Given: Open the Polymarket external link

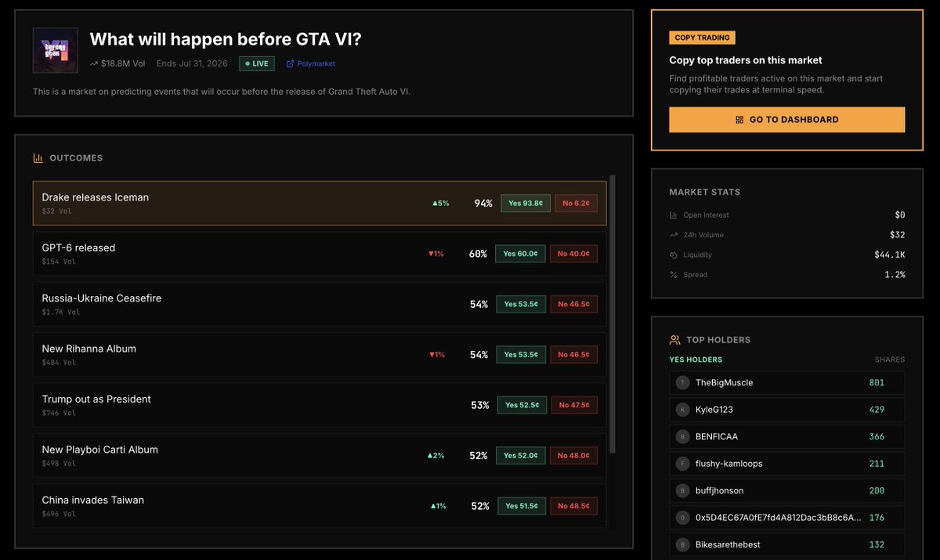Looking at the screenshot, I should (x=310, y=63).
